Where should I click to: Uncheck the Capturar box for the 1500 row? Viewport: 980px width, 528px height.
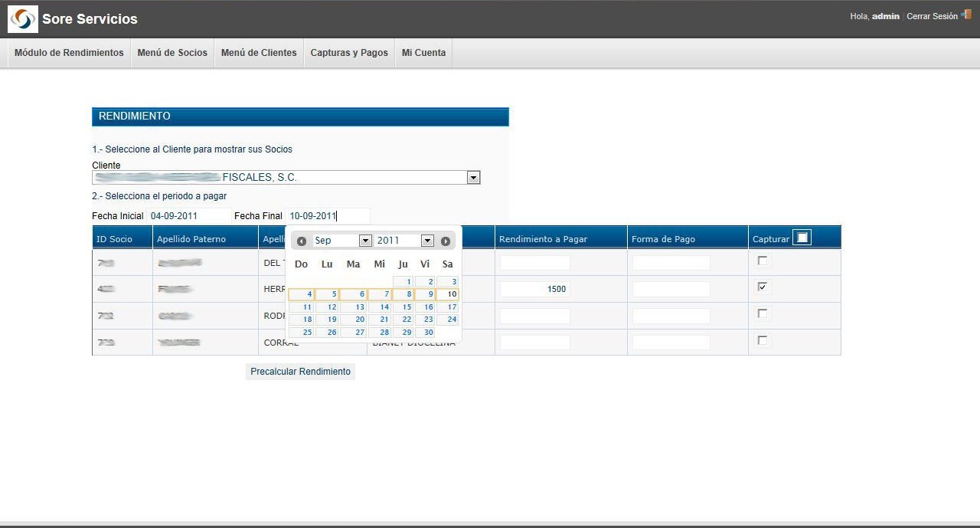click(762, 287)
